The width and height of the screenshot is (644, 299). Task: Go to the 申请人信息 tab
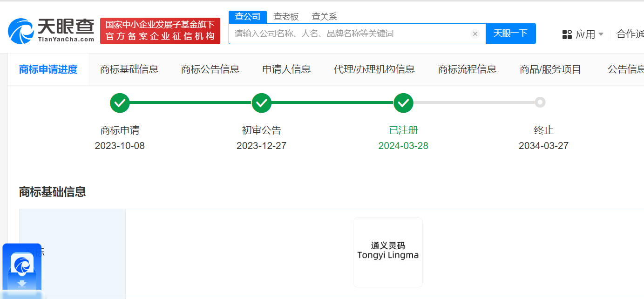[x=286, y=69]
